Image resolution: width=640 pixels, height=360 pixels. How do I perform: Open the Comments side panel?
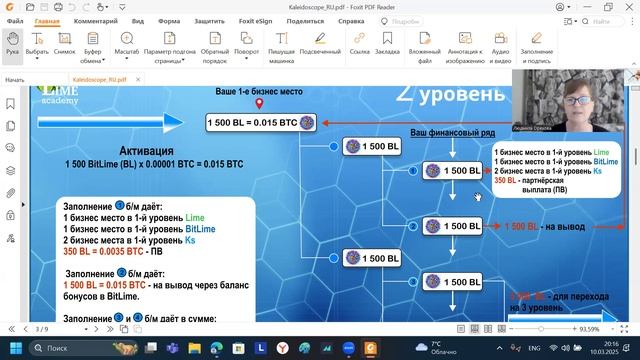pos(11,148)
